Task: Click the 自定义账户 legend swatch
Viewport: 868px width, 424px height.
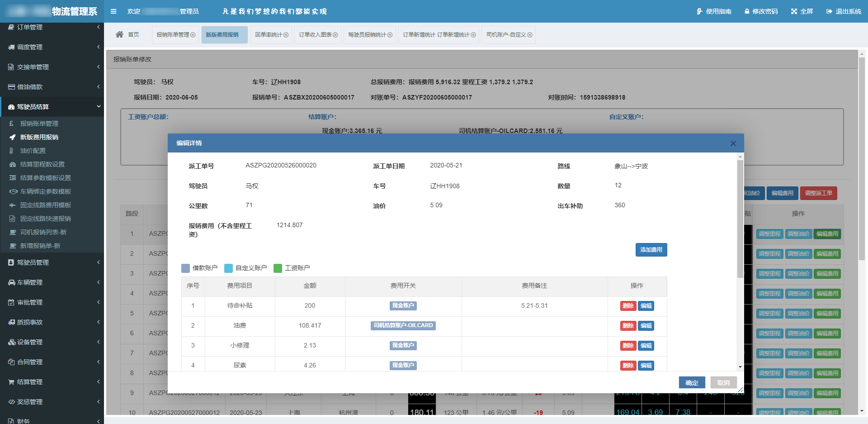Action: pos(228,268)
